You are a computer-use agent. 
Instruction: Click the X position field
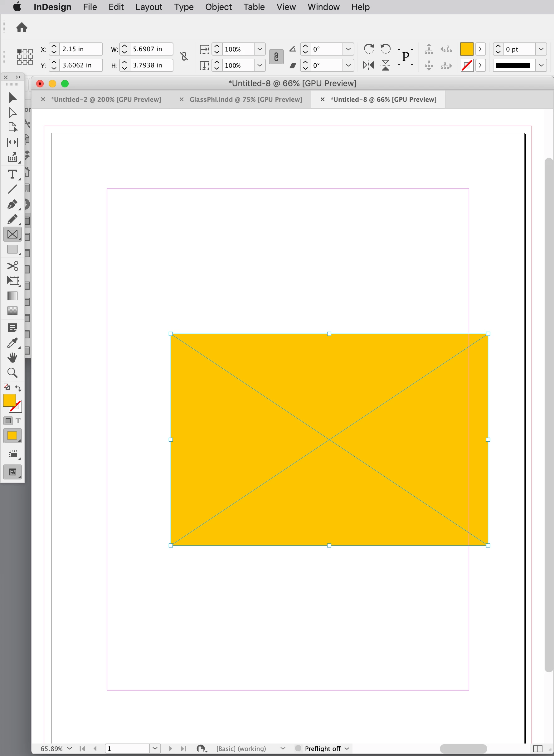80,49
